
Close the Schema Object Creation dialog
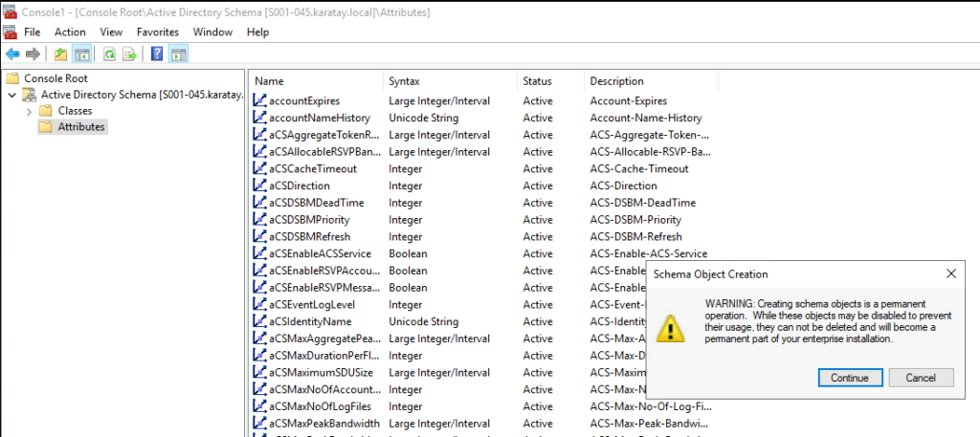(951, 273)
